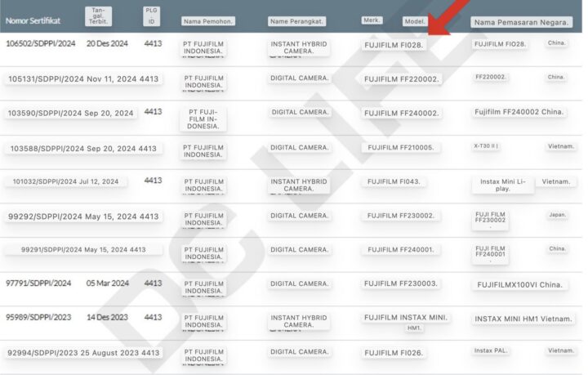This screenshot has width=588, height=375.
Task: Click the Nomor Sertifikat column header
Action: click(33, 20)
